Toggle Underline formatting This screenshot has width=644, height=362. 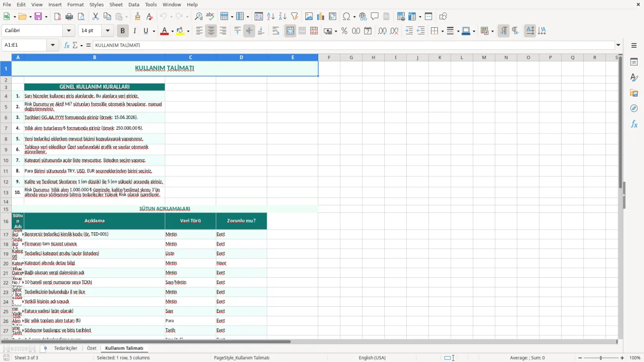coord(145,31)
